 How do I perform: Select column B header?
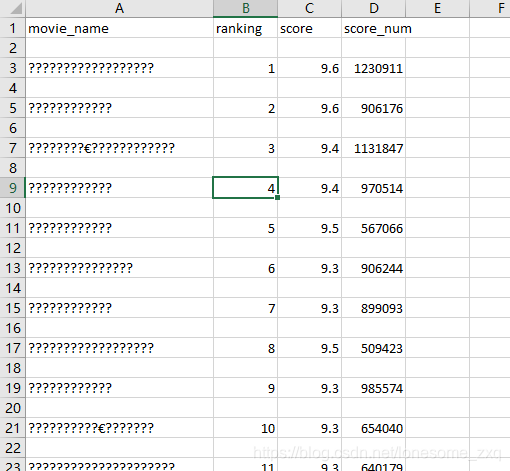point(245,8)
